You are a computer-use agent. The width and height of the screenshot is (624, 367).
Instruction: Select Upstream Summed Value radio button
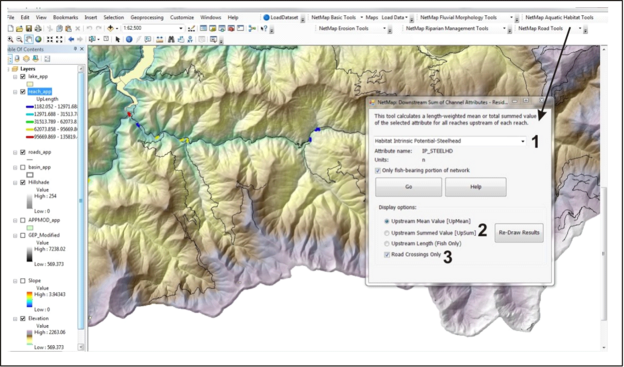386,233
